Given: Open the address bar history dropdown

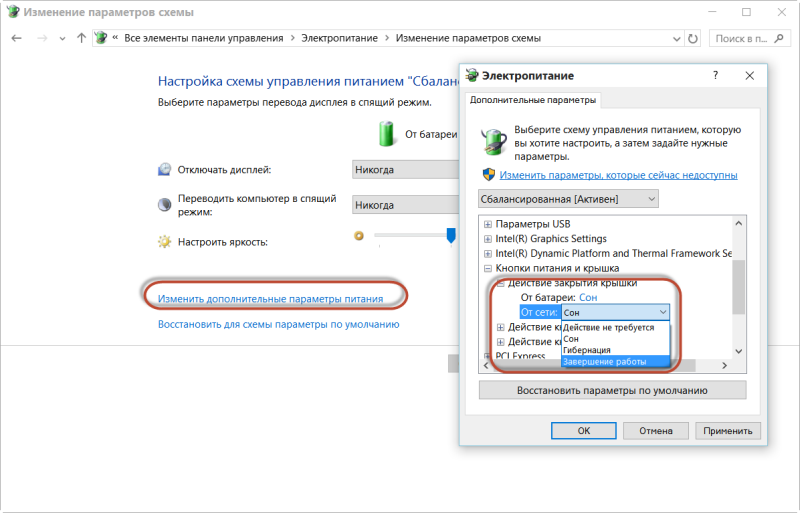Looking at the screenshot, I should pos(676,39).
